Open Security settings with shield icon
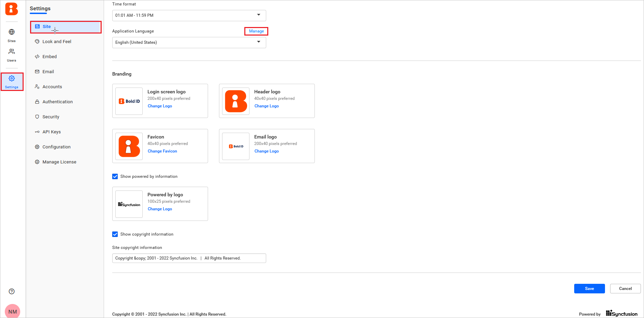Image resolution: width=644 pixels, height=318 pixels. (51, 117)
